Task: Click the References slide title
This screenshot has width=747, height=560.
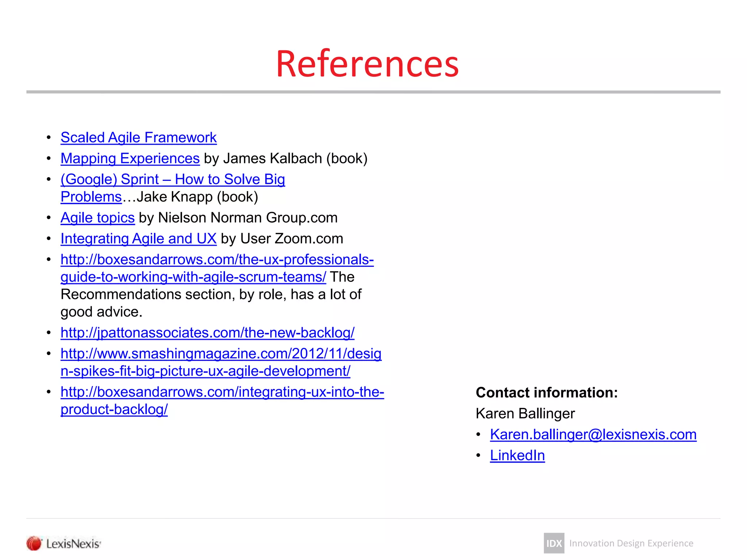Action: (x=367, y=64)
